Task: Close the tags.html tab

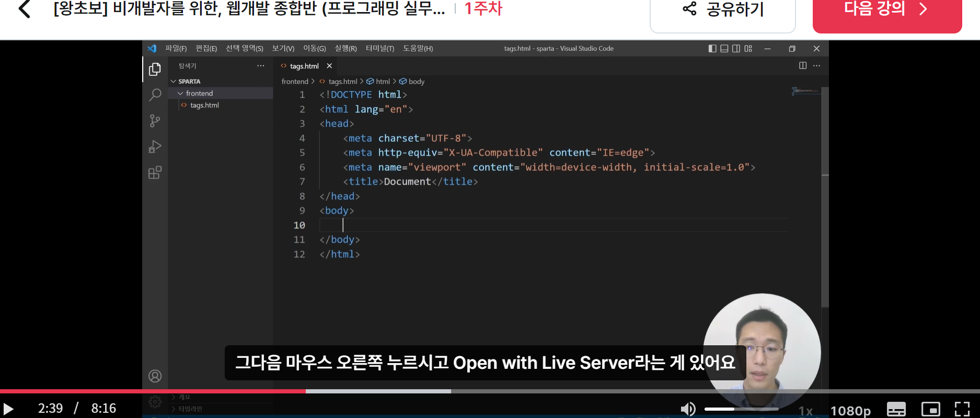Action: tap(329, 66)
